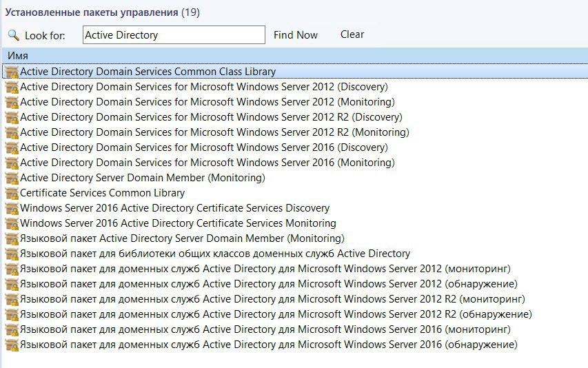Click the Clear search link
The height and width of the screenshot is (368, 588).
pos(352,34)
